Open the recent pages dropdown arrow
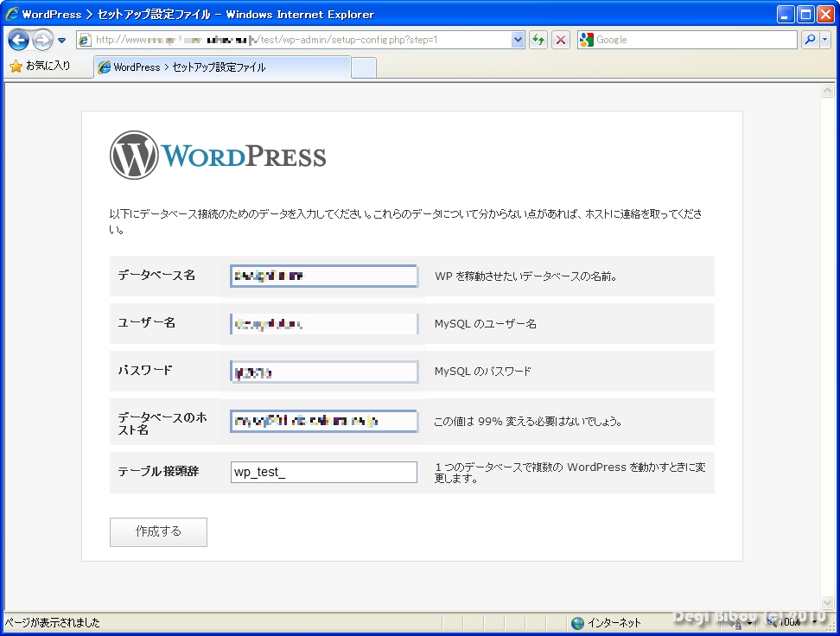This screenshot has height=636, width=840. [x=61, y=41]
